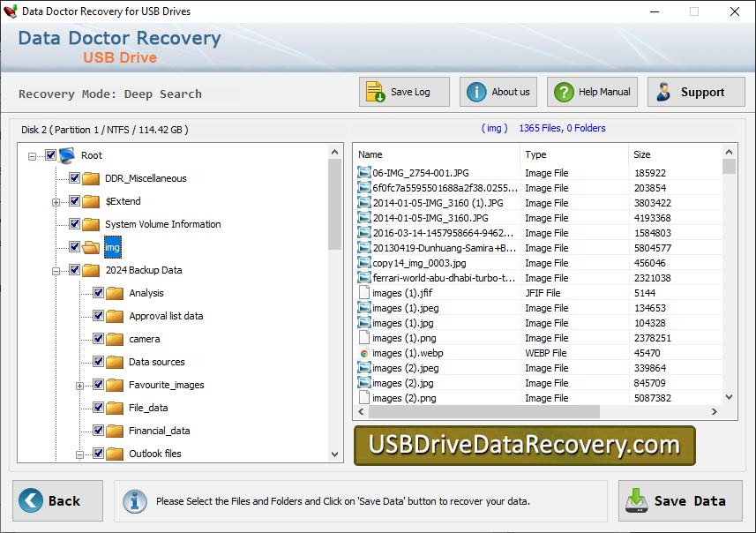
Task: Click the green Save Data download icon
Action: [637, 500]
